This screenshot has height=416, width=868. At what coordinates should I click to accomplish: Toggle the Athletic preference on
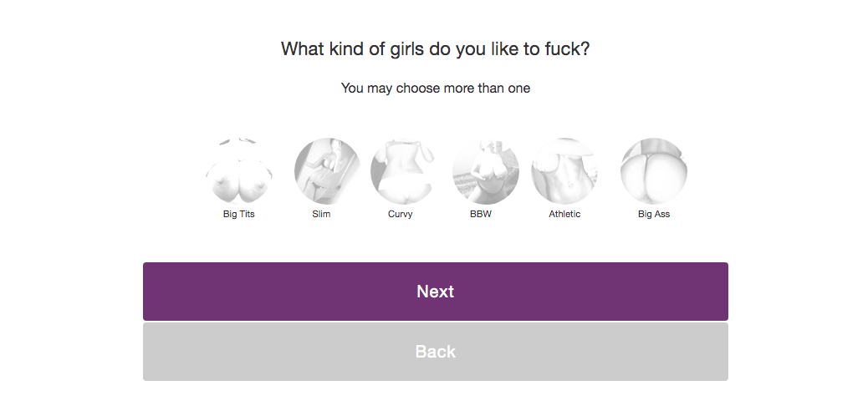click(564, 171)
